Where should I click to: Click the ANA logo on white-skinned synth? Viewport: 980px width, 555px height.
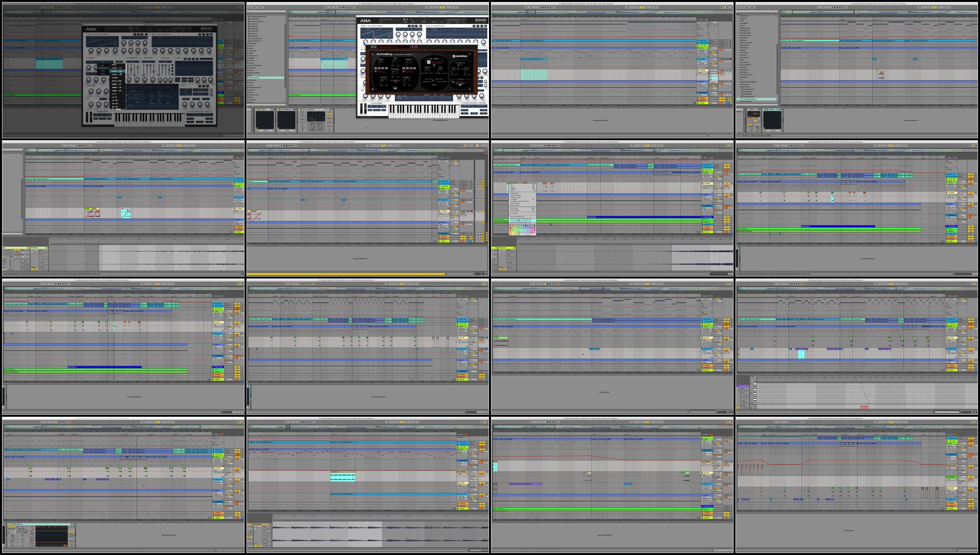(x=365, y=21)
